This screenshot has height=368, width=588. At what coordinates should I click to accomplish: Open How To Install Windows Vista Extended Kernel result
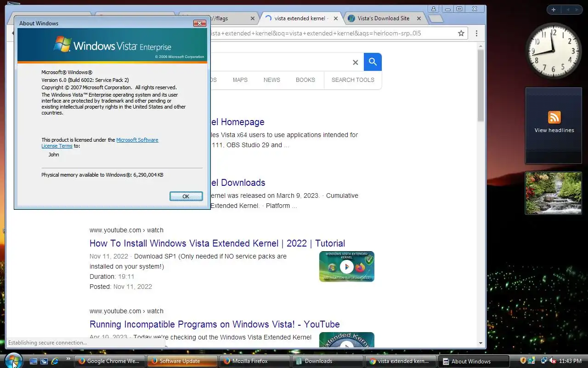coord(217,243)
